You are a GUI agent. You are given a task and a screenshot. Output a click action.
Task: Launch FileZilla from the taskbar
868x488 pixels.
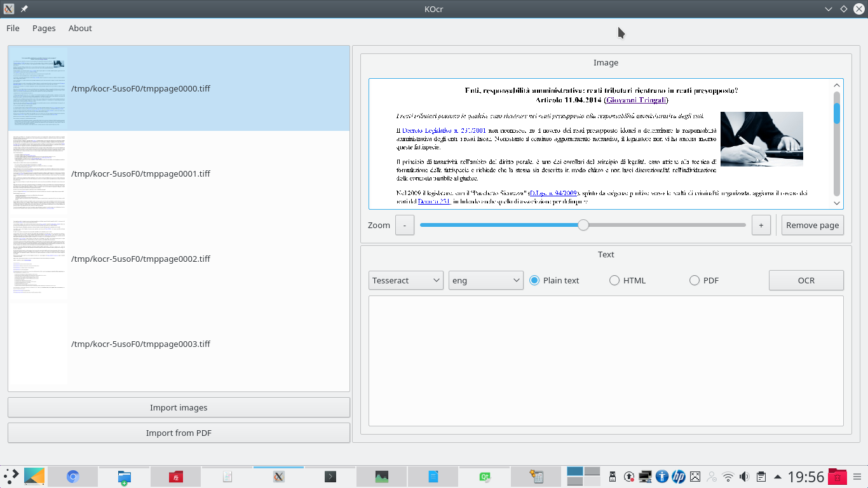[176, 477]
